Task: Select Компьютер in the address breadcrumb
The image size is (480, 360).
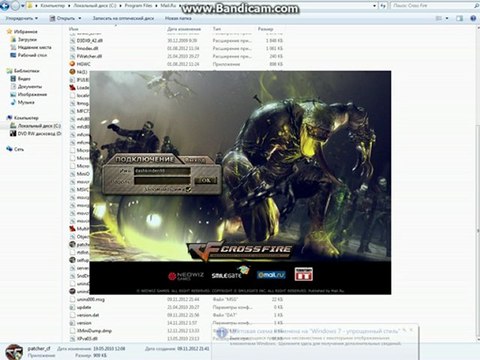Action: coord(52,6)
